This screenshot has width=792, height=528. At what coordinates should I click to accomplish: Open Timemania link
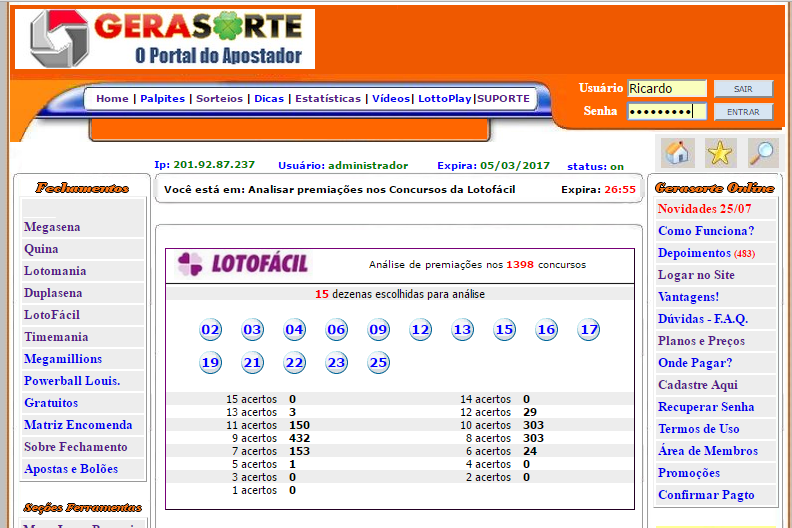56,337
